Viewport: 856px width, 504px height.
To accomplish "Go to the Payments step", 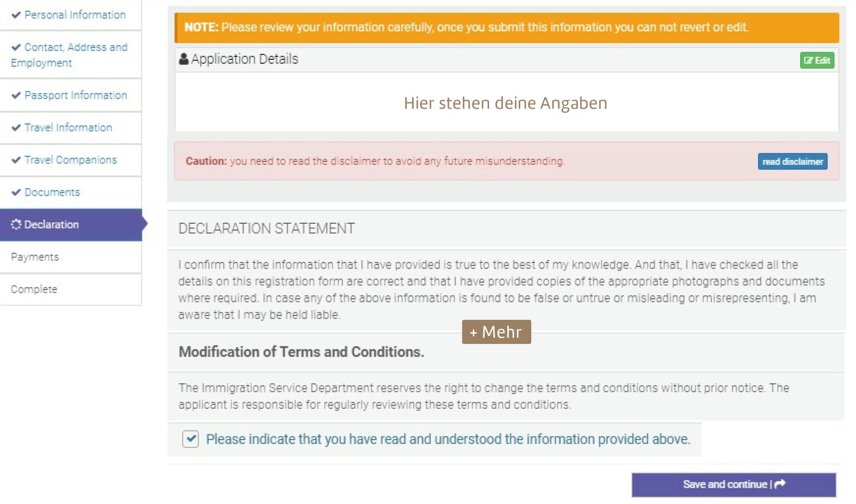I will pos(35,257).
